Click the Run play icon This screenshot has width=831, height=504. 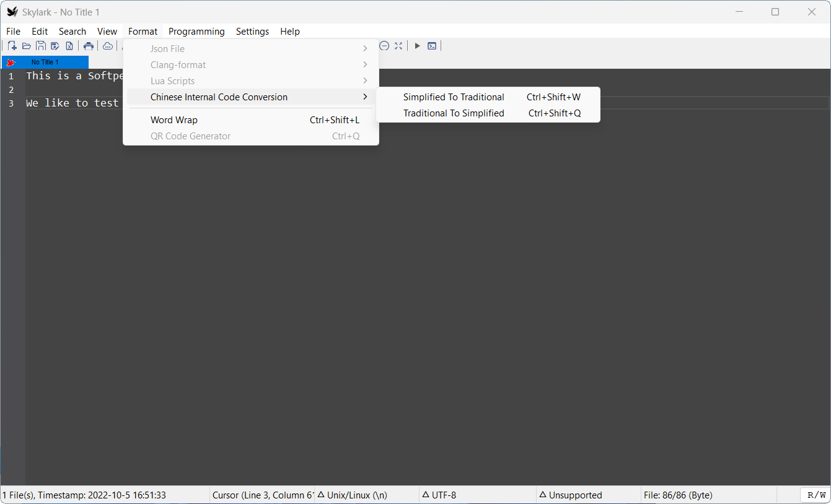tap(418, 46)
